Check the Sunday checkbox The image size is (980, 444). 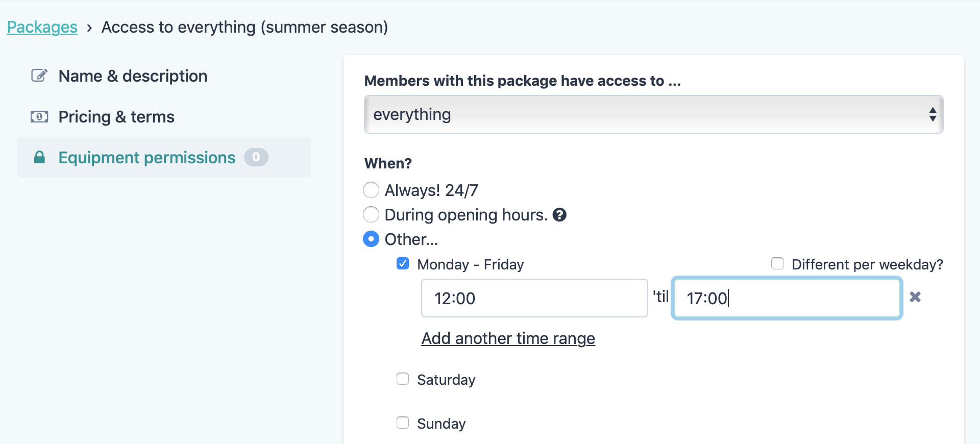click(x=403, y=423)
